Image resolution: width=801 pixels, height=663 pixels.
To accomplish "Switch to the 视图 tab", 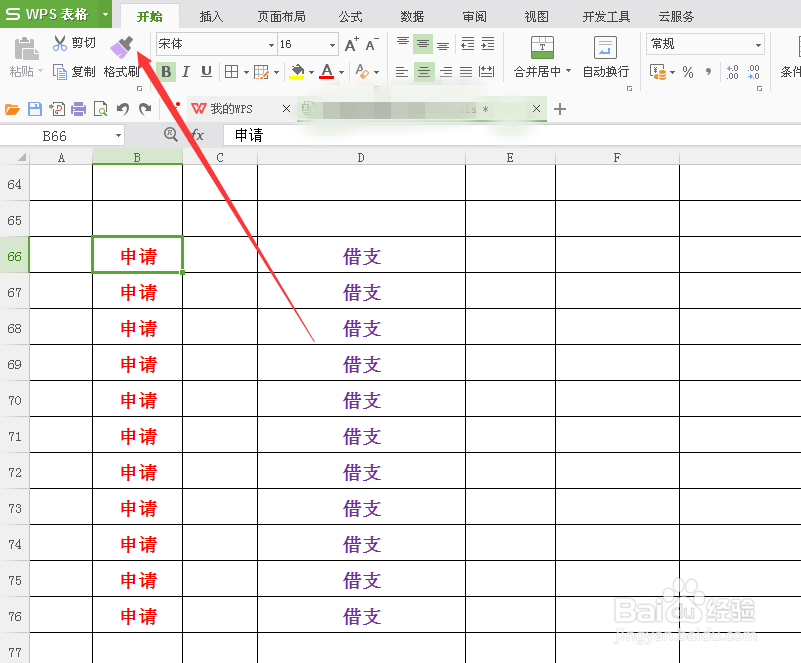I will click(536, 17).
